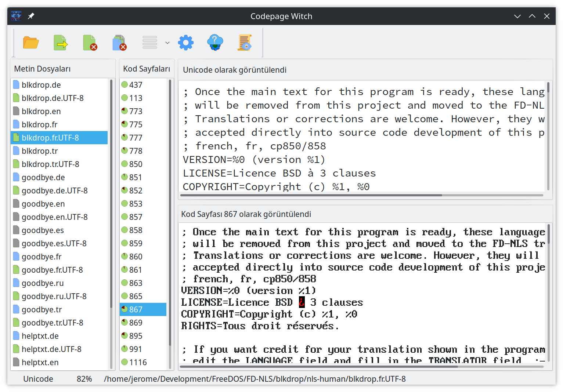Click the grey list lines toolbar button

coord(150,43)
